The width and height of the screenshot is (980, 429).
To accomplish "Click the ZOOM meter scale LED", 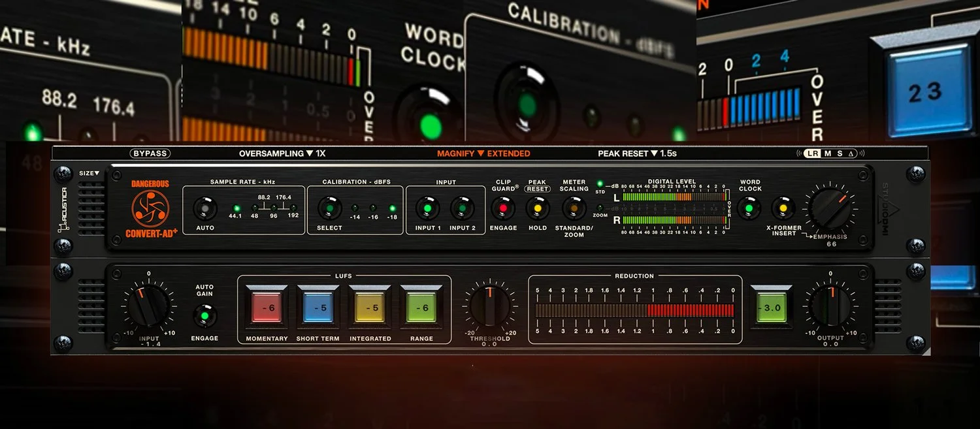I will [600, 208].
